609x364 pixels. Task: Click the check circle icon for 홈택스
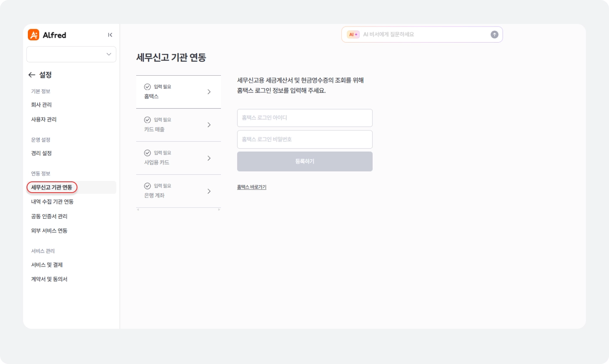click(x=147, y=87)
